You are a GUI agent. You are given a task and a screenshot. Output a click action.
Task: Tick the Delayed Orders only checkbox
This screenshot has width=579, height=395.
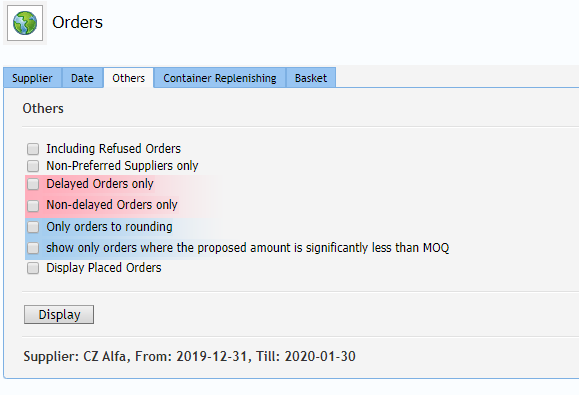click(x=33, y=184)
